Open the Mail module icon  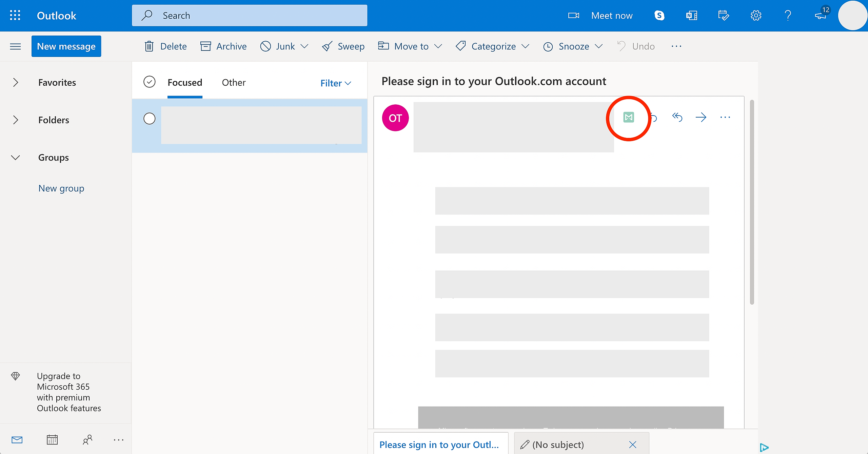click(x=17, y=440)
